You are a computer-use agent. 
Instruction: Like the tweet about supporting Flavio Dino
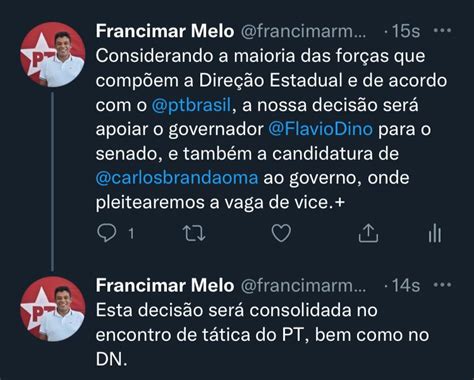click(x=281, y=233)
